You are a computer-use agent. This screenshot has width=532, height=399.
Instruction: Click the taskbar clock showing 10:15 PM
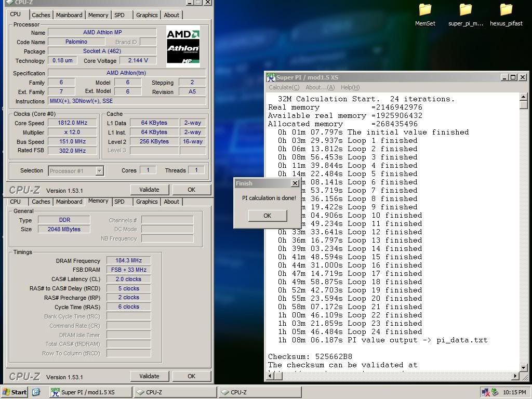[x=514, y=392]
